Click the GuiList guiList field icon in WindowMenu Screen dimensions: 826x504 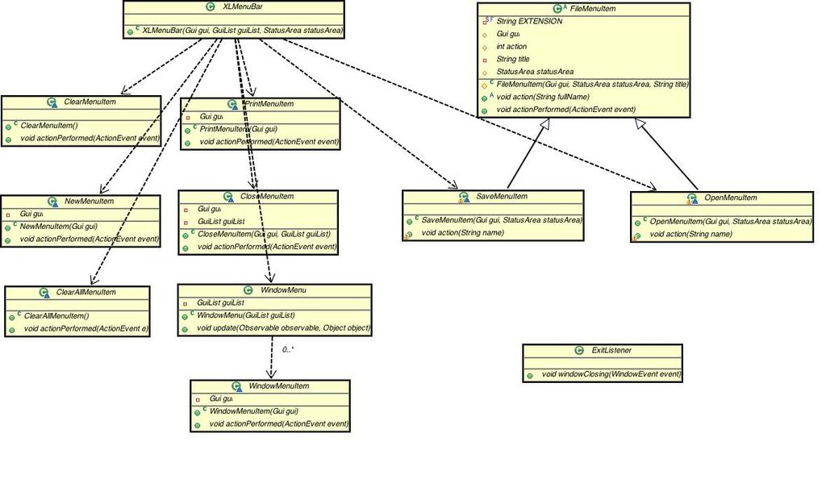185,304
